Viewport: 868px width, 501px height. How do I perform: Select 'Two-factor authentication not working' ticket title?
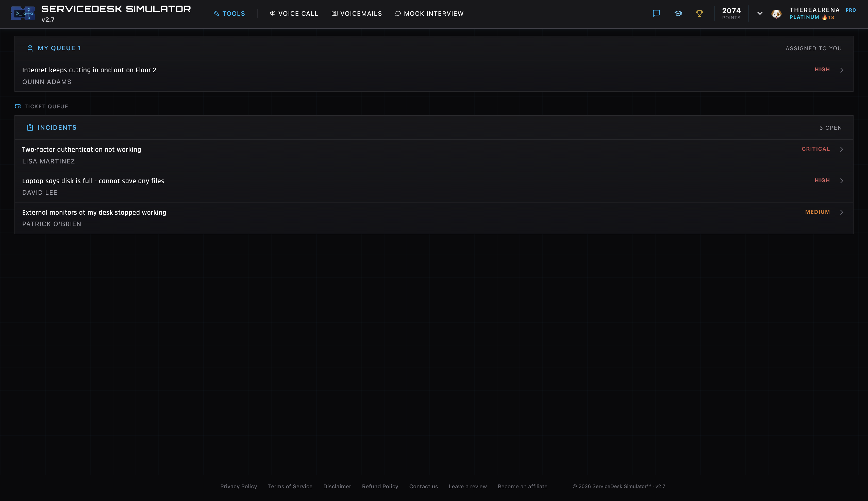(81, 149)
